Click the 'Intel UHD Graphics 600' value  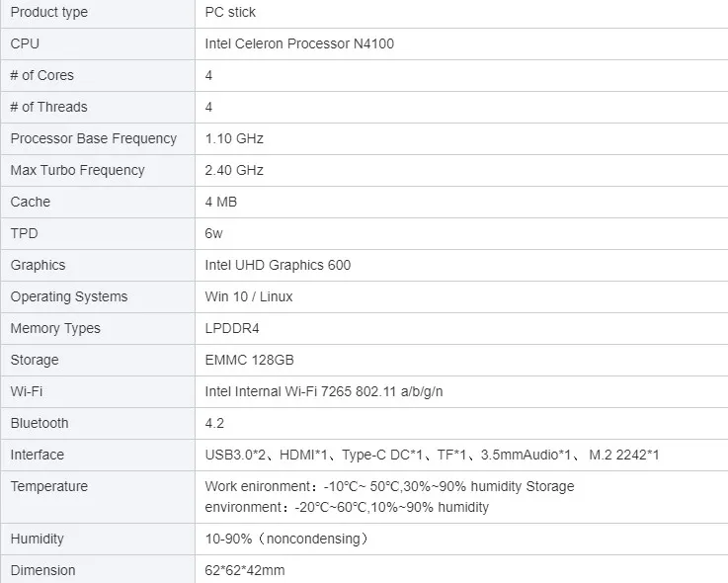pyautogui.click(x=278, y=265)
